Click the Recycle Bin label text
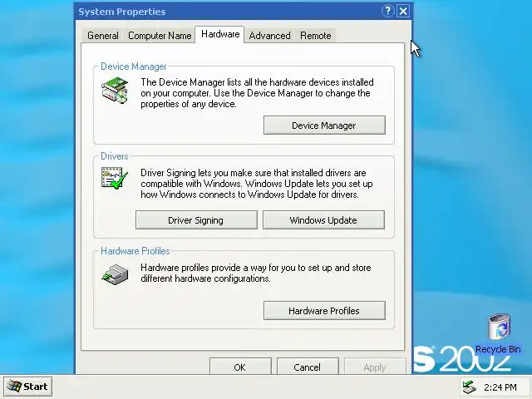Viewport: 532px width, 399px height. 498,349
